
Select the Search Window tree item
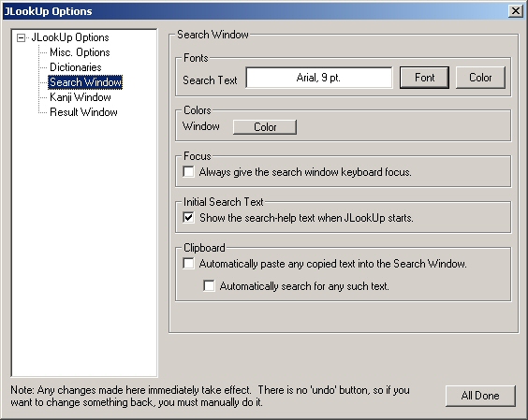[85, 82]
